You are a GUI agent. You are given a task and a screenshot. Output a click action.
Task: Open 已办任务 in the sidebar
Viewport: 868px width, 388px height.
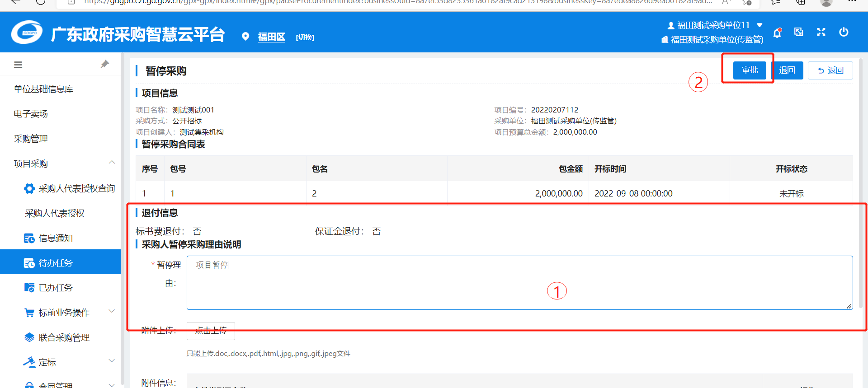[55, 288]
